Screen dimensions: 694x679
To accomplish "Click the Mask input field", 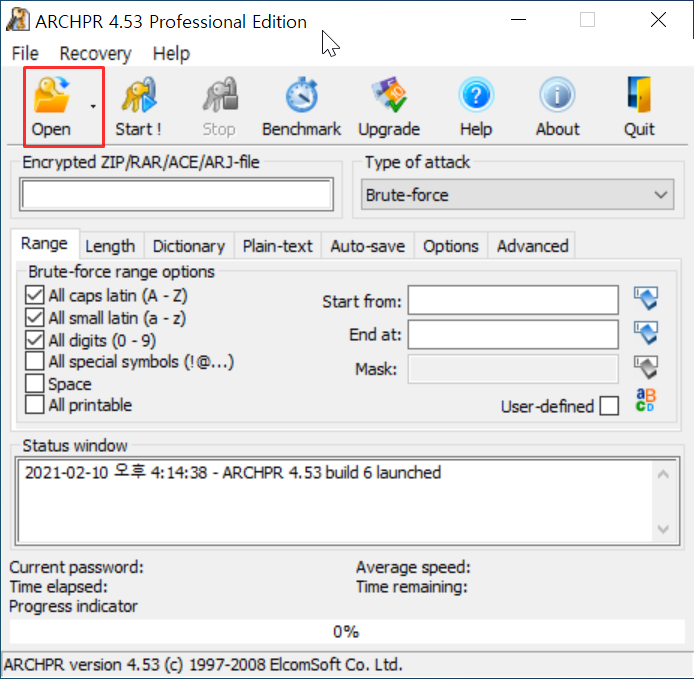I will click(513, 369).
